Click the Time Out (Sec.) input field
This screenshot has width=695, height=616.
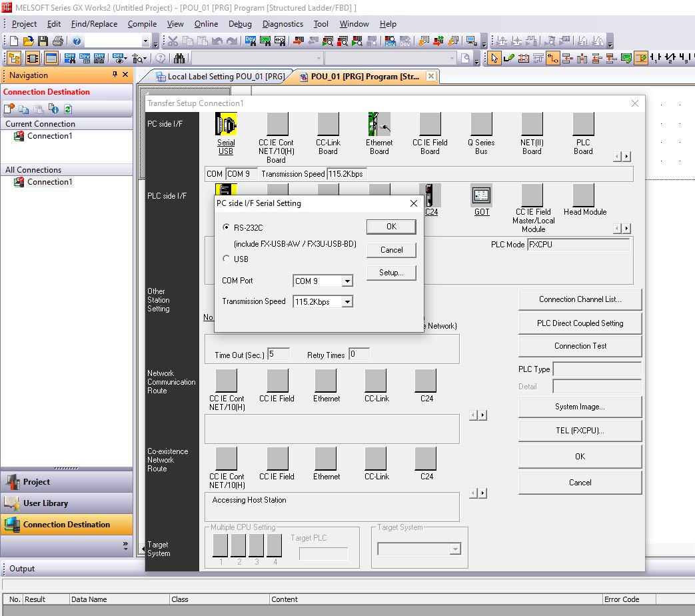[x=279, y=354]
